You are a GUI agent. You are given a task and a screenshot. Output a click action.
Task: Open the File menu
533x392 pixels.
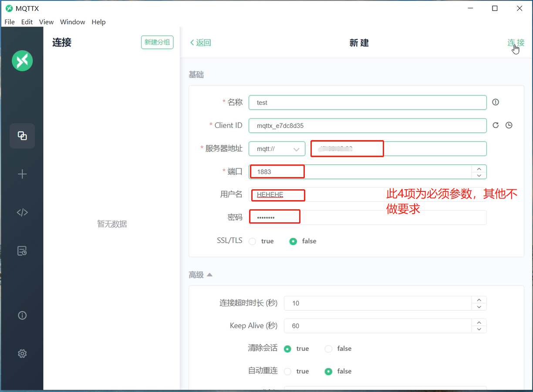[x=10, y=22]
